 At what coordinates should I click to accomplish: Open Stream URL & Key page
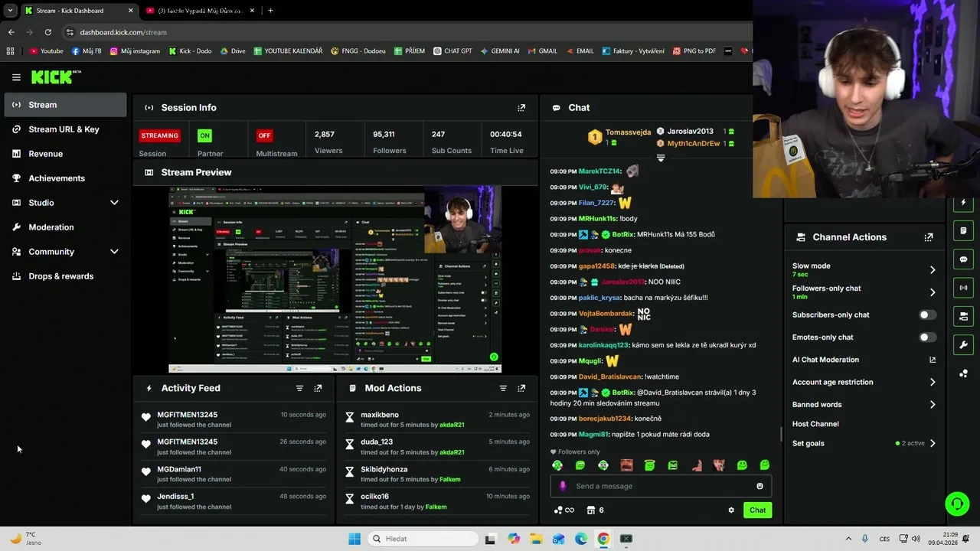(65, 129)
